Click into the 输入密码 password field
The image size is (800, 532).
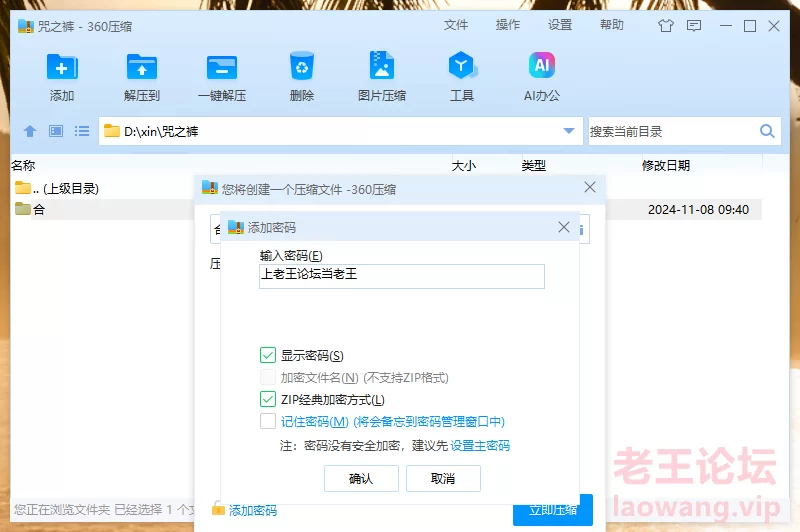[x=402, y=276]
